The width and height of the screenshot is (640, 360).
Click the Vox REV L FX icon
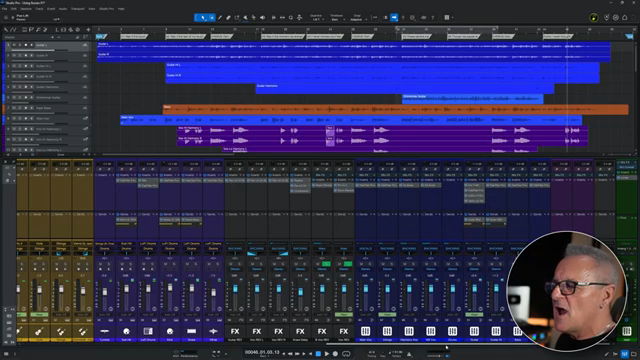pos(257,331)
